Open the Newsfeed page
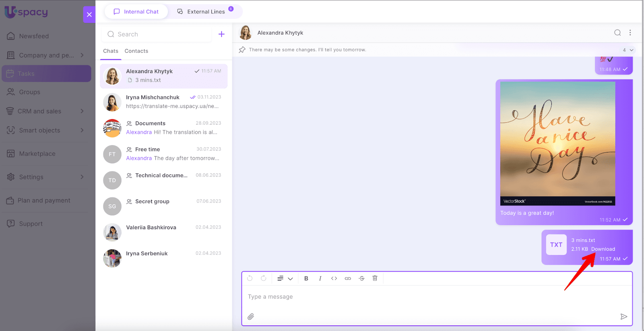This screenshot has height=331, width=644. [x=34, y=36]
